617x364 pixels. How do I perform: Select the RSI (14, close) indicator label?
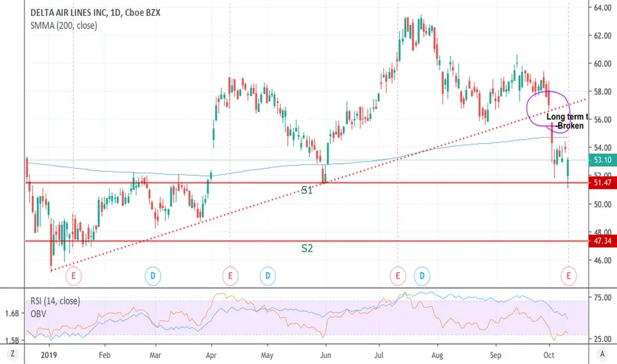(55, 301)
